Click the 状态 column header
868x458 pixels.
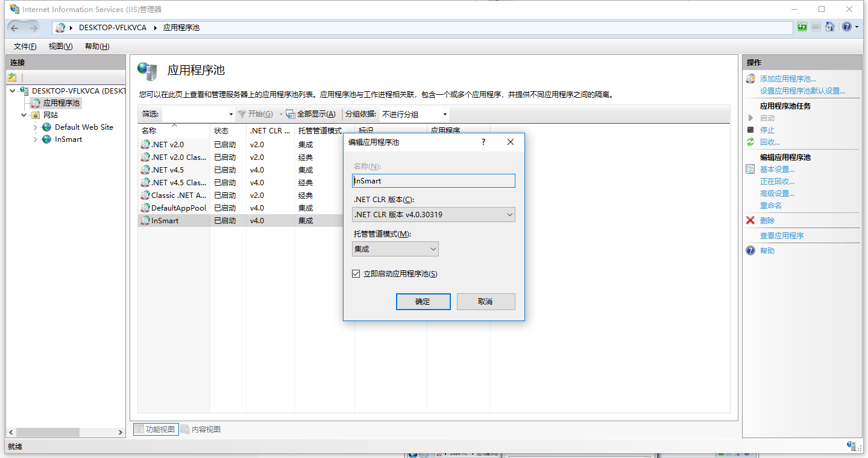coord(228,131)
